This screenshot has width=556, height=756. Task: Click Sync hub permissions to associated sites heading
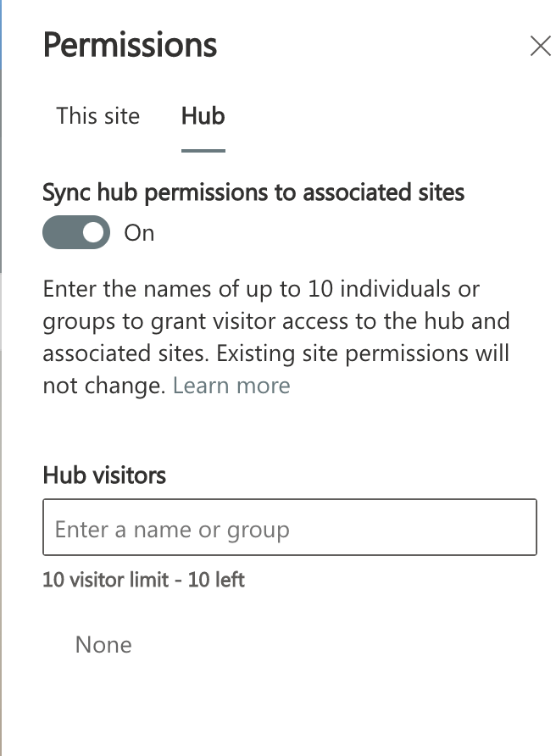253,192
